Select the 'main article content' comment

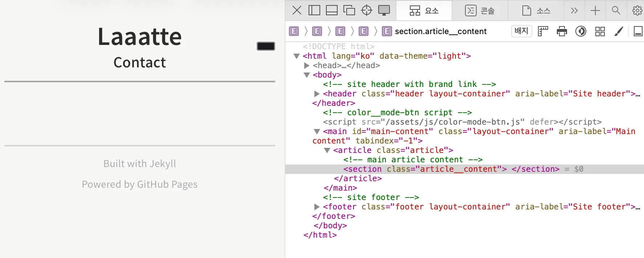[x=413, y=160]
